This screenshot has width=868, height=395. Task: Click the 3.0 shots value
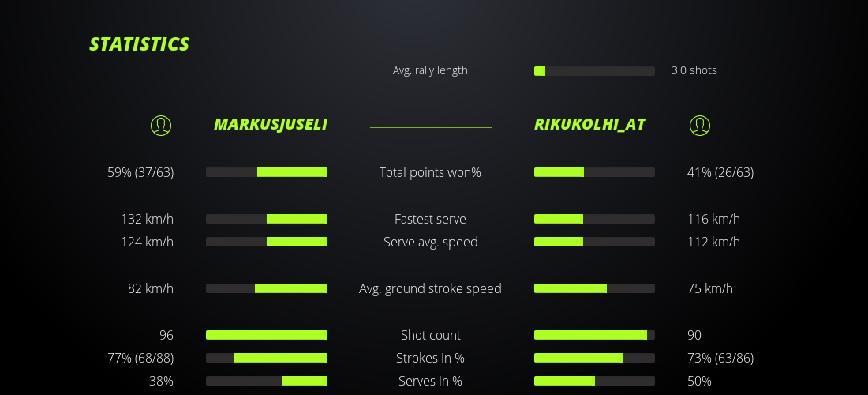(x=694, y=70)
